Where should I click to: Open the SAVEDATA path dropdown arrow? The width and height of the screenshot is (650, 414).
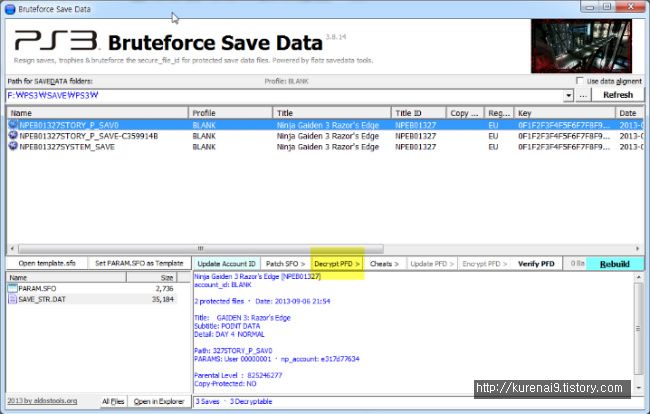[568, 96]
